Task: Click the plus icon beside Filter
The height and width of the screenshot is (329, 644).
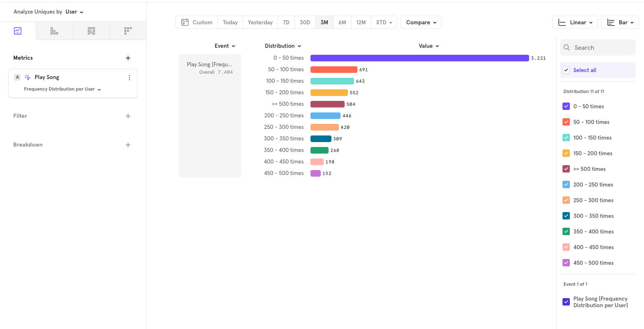Action: (x=128, y=116)
